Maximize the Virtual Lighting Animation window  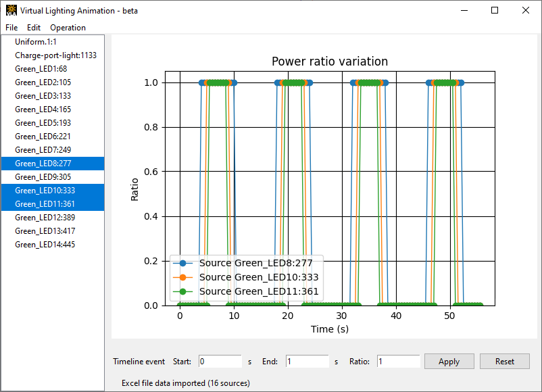pos(495,10)
